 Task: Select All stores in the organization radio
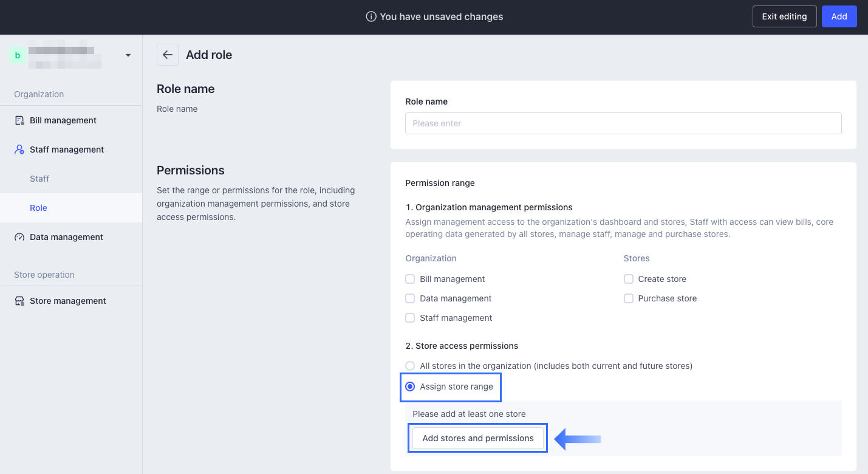tap(410, 366)
